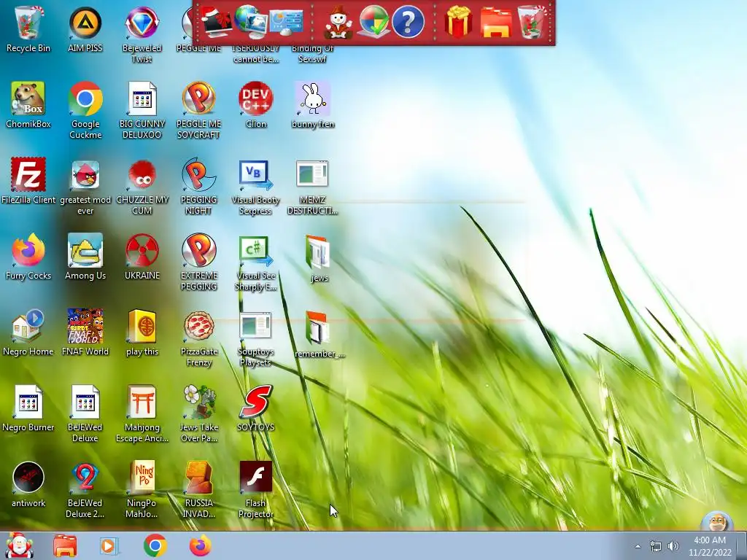Click the volume speaker tray icon

pos(673,546)
